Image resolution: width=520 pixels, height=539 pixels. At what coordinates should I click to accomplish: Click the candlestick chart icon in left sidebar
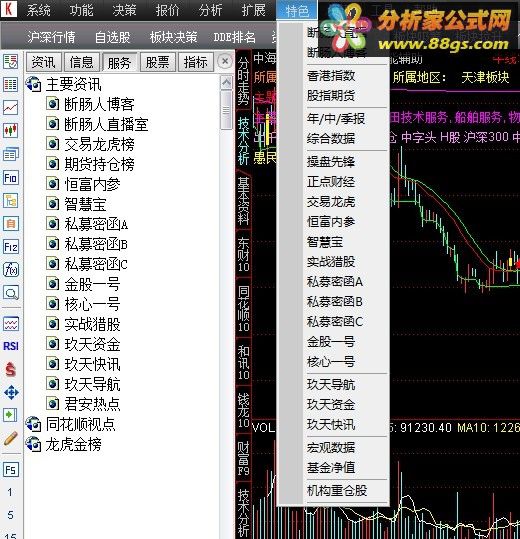pyautogui.click(x=10, y=131)
